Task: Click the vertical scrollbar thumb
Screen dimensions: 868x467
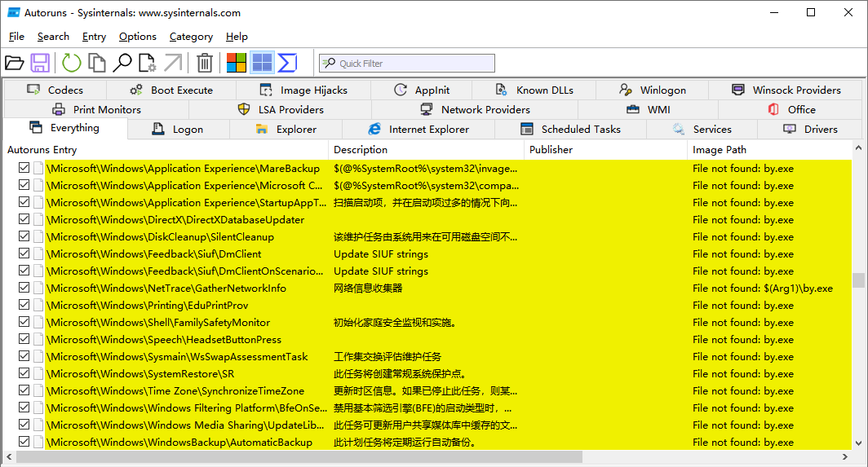Action: [858, 280]
